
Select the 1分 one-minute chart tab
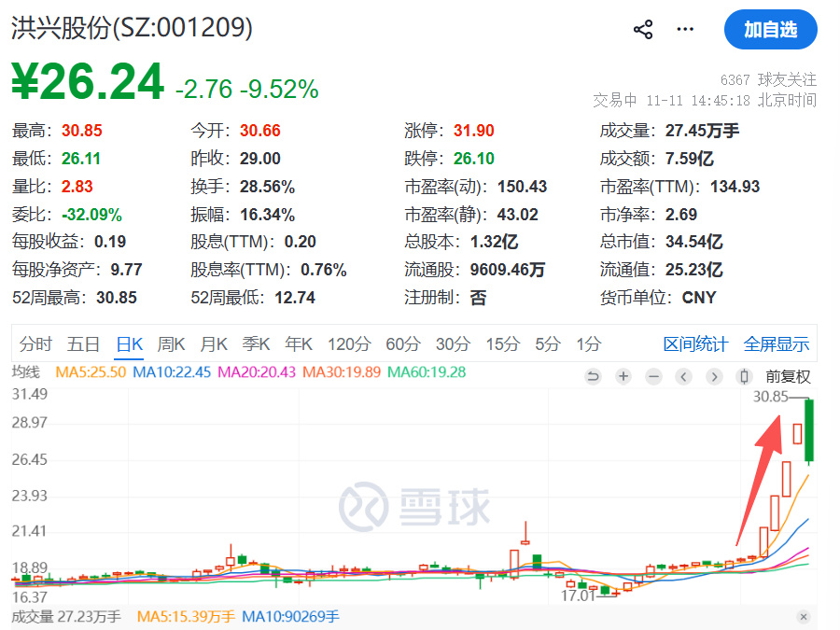pyautogui.click(x=588, y=344)
